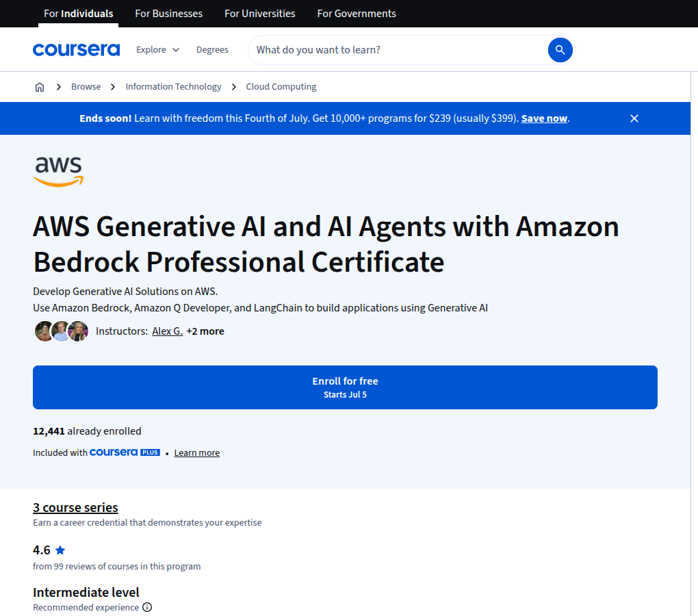
Task: Open Cloud Computing breadcrumb
Action: click(x=281, y=87)
